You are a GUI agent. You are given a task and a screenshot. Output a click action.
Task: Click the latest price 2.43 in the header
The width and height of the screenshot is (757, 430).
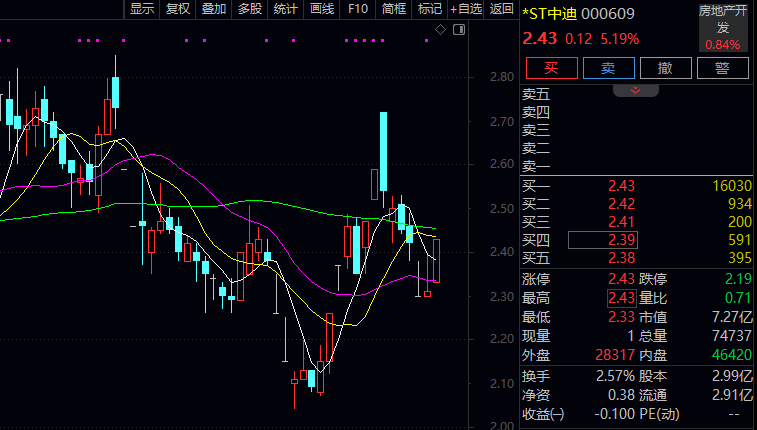click(540, 39)
